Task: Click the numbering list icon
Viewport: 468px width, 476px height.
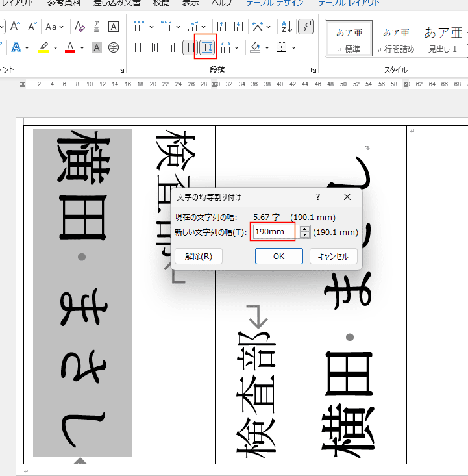Action: 166,27
